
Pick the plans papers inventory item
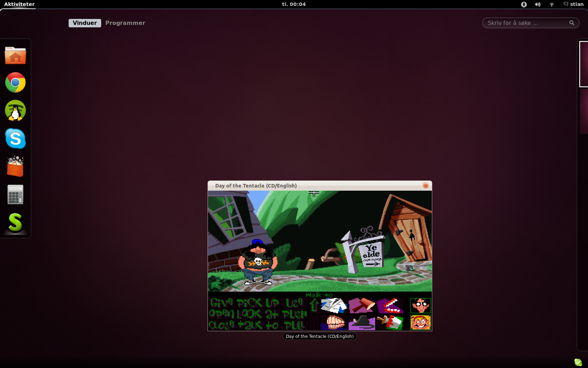334,306
